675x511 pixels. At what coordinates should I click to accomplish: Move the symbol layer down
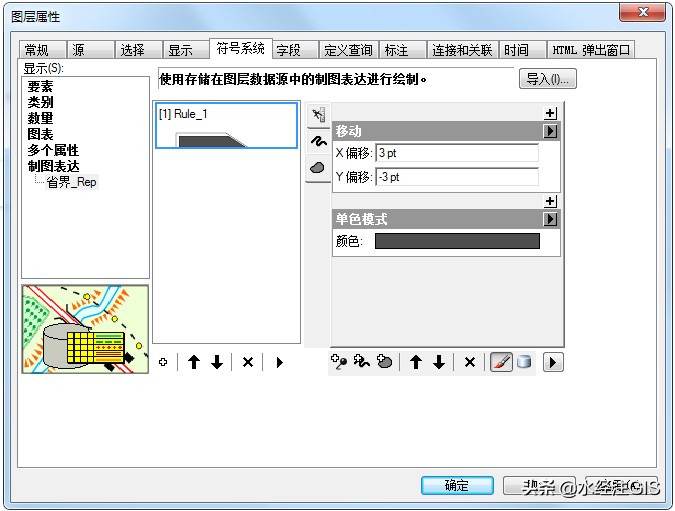pos(439,362)
